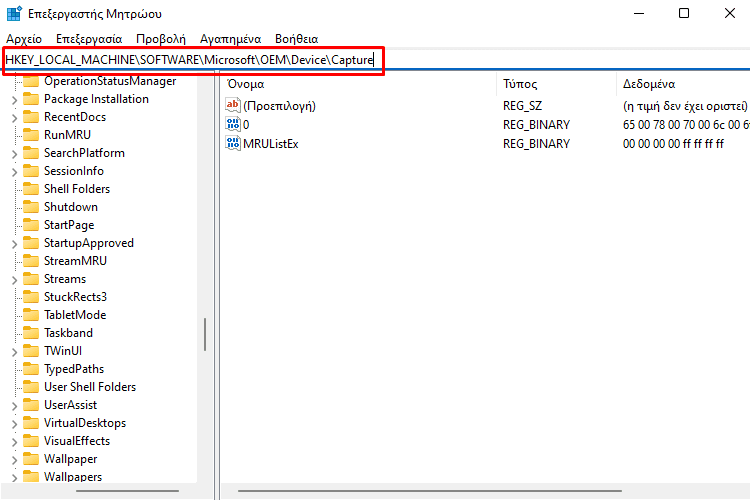Click data cell 00 00 00 00 ff ff ff ff
Screen dimensions: 750x500
[673, 144]
